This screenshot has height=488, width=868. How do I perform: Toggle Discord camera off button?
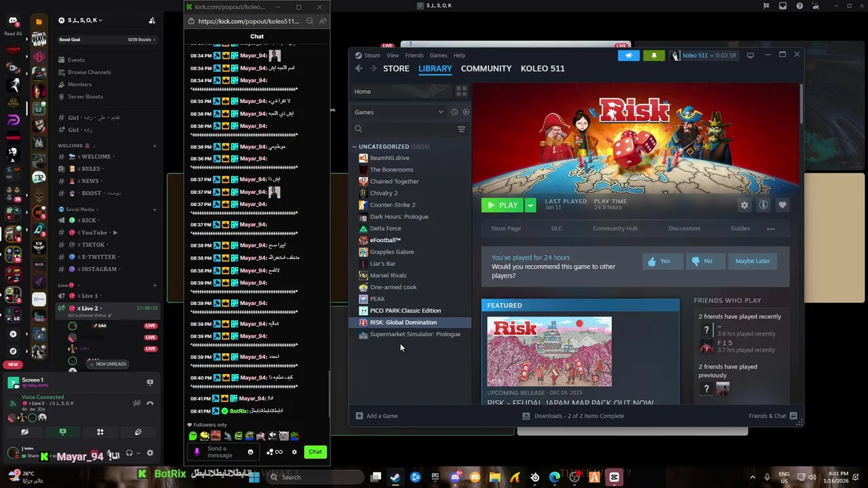click(x=24, y=432)
